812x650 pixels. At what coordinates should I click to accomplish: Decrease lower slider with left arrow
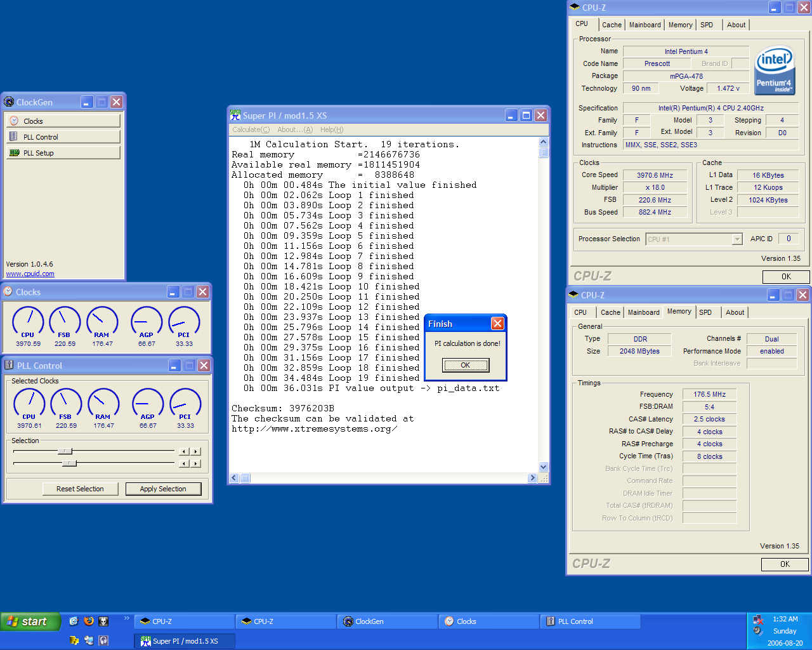184,463
